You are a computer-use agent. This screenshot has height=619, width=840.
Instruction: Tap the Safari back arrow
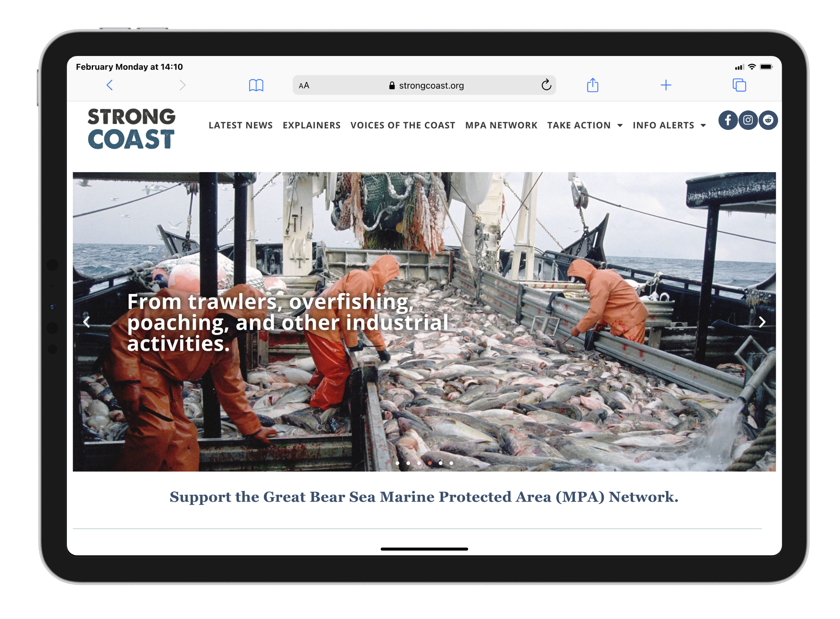[110, 85]
